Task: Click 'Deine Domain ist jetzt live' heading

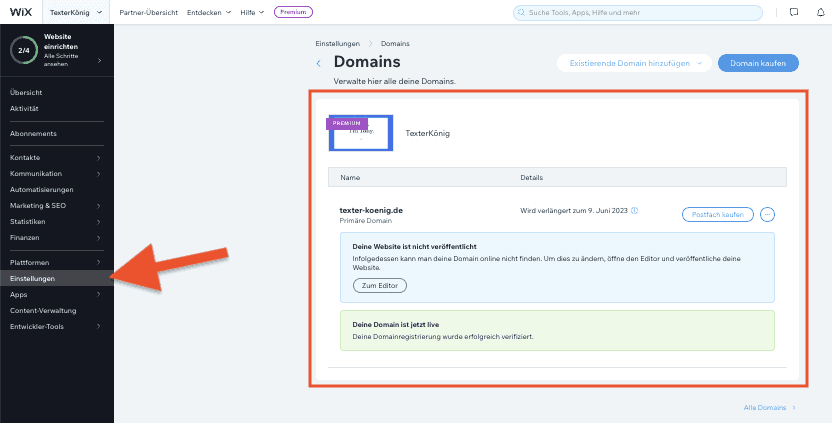Action: point(396,324)
